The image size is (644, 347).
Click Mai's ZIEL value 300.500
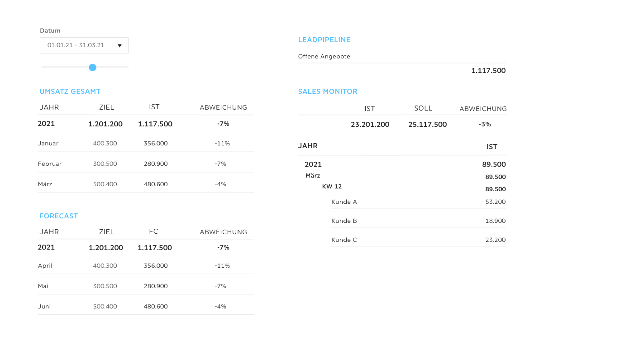coord(105,286)
